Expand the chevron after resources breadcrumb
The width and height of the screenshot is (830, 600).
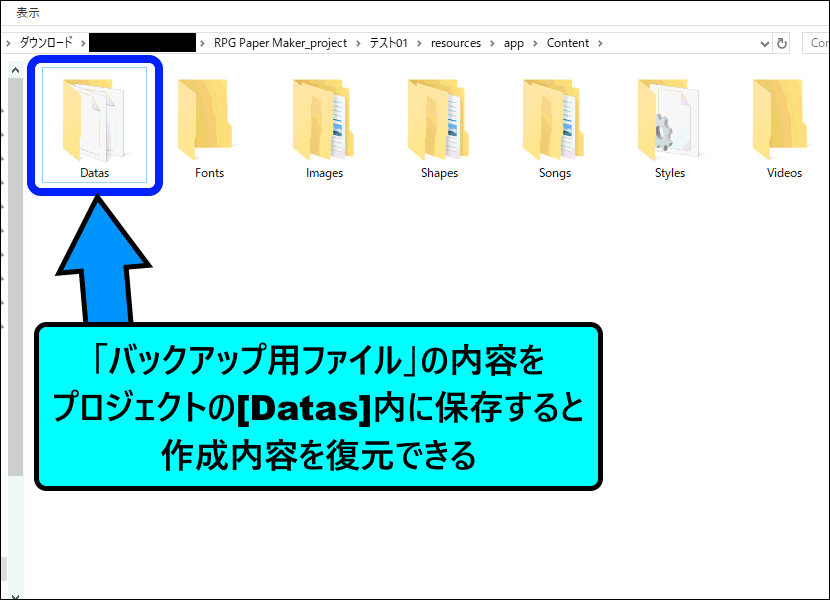click(x=490, y=43)
